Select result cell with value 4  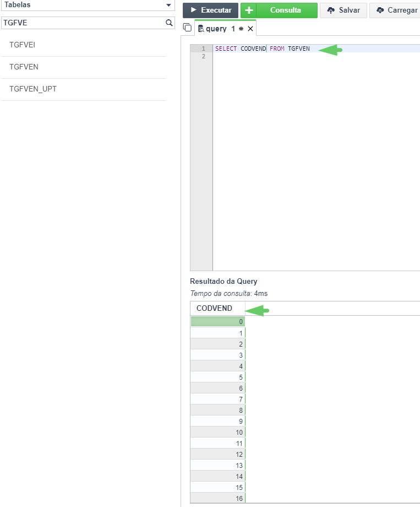point(218,366)
